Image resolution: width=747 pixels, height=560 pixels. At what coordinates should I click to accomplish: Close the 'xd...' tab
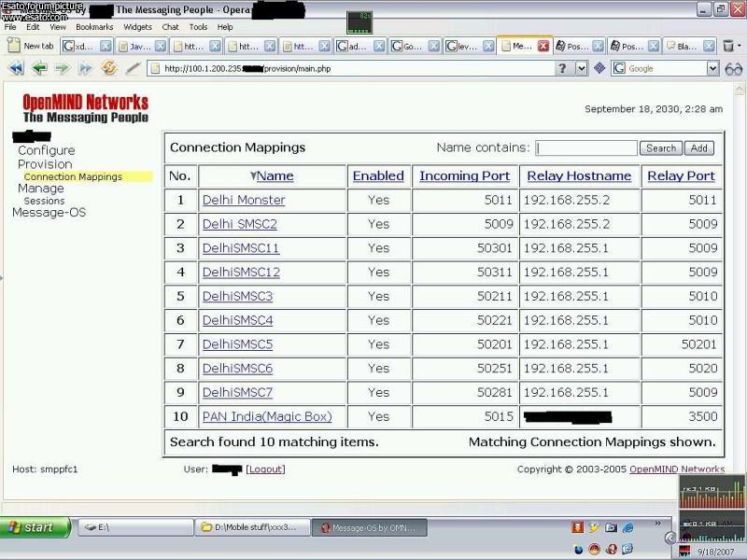point(106,46)
